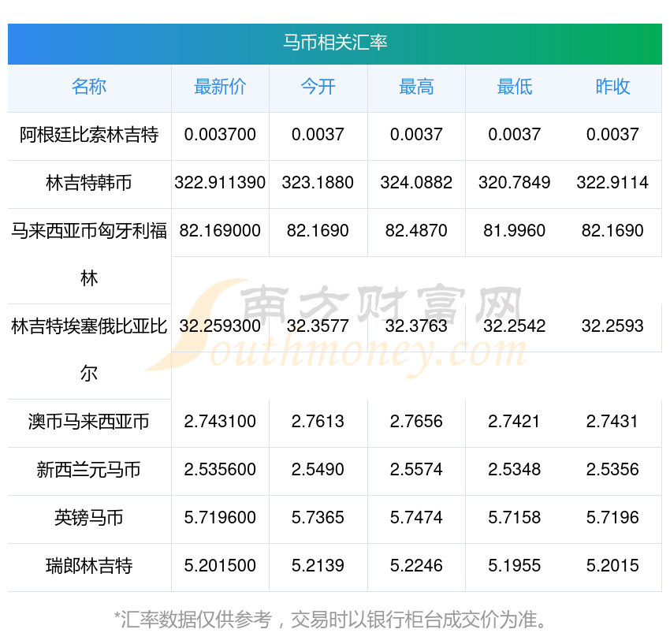
Task: Select the 瑞郎林吉特 row name
Action: tap(89, 566)
